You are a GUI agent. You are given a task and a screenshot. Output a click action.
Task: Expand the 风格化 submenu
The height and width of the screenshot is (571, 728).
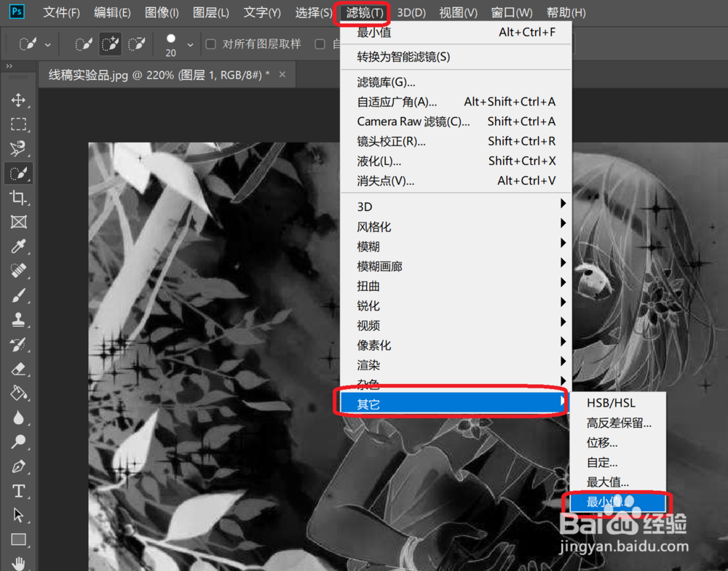click(x=456, y=227)
